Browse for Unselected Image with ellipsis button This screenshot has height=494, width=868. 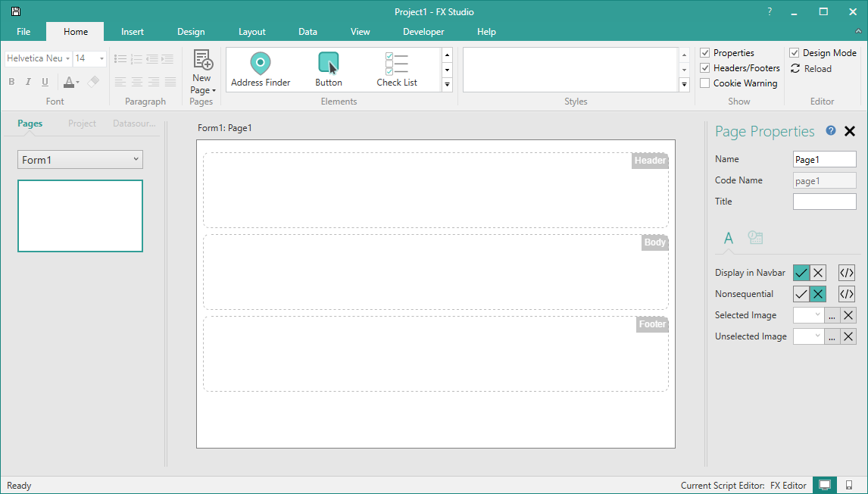[x=832, y=336]
